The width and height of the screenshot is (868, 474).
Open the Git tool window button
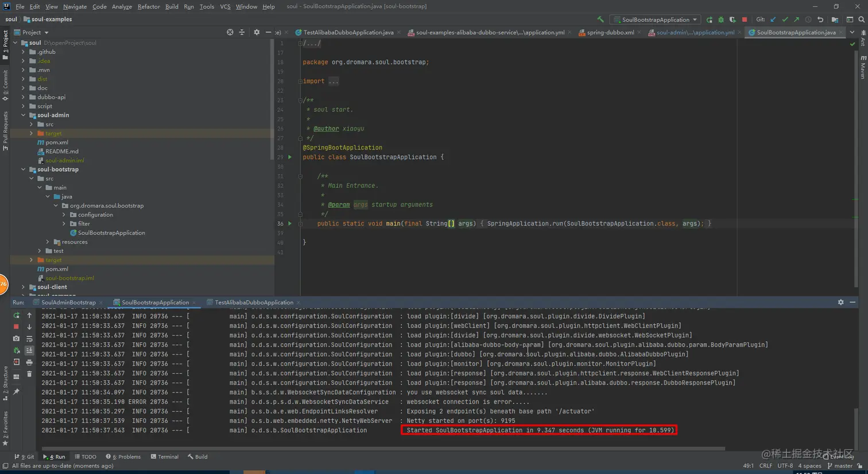(24, 457)
